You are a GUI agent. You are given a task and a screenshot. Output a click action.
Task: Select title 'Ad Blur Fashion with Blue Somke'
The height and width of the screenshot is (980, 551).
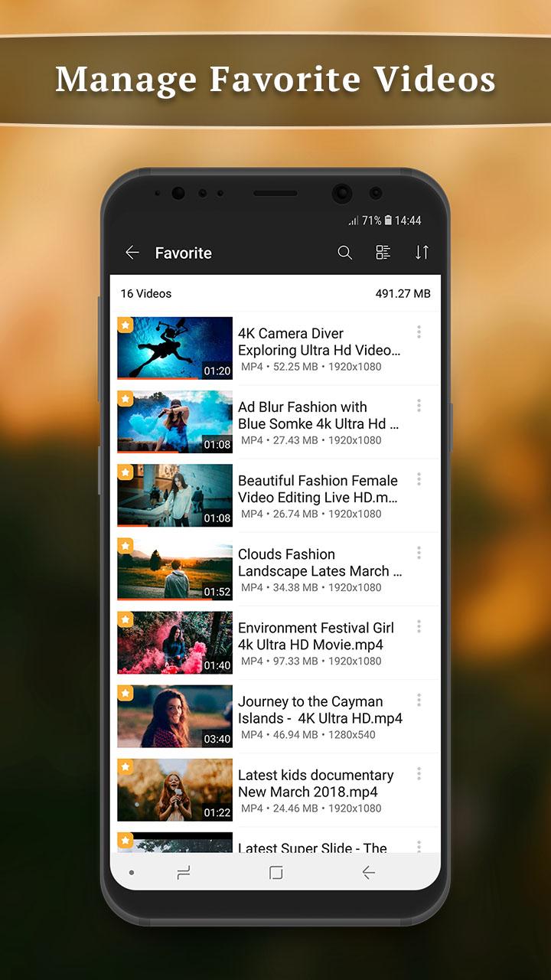point(318,415)
